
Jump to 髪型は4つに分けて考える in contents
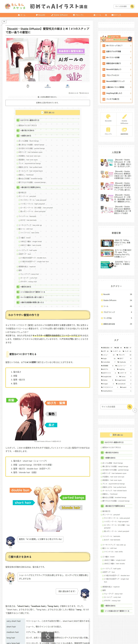(x=28, y=125)
